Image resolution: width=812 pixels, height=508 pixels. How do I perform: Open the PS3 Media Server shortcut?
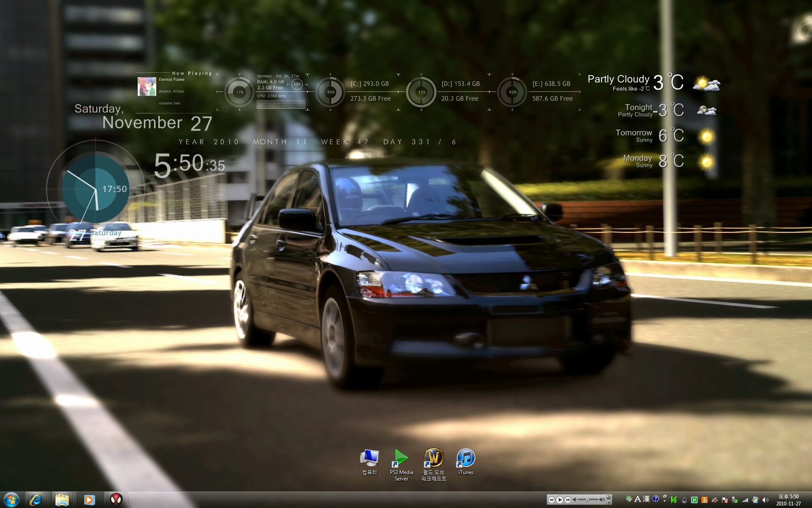point(401,458)
